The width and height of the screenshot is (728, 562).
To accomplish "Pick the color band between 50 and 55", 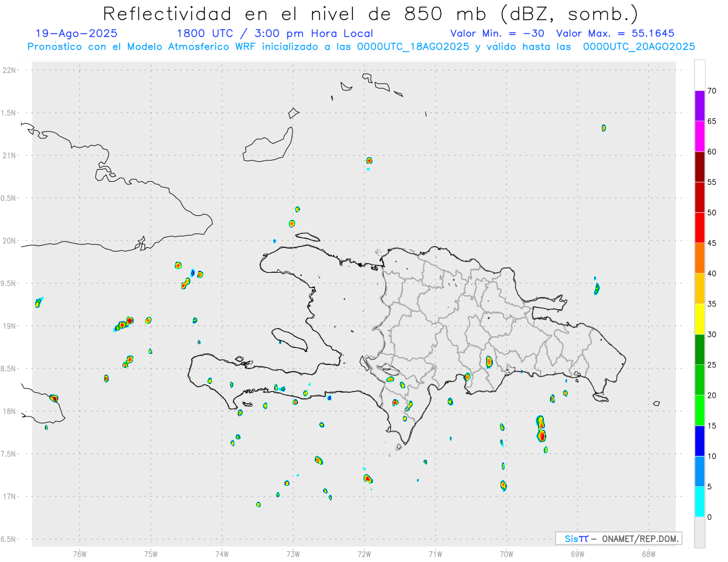I will [x=699, y=197].
